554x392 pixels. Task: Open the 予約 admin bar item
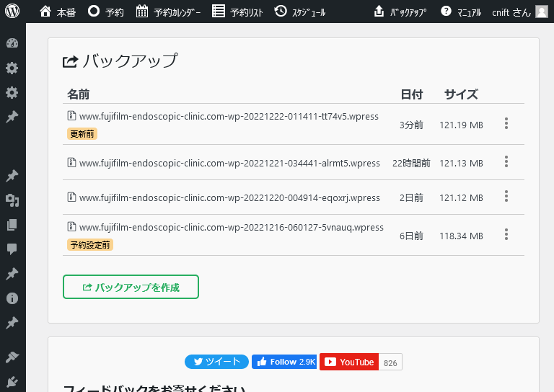click(105, 12)
